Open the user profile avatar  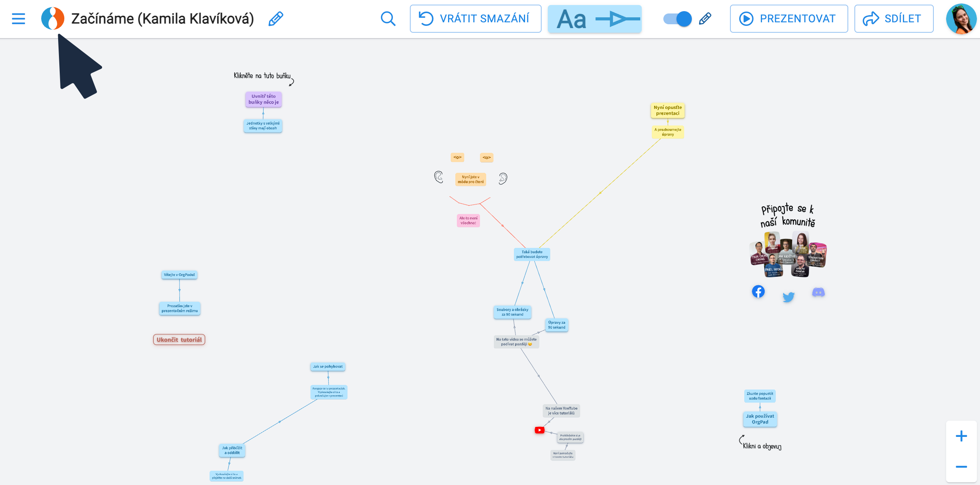click(x=961, y=18)
